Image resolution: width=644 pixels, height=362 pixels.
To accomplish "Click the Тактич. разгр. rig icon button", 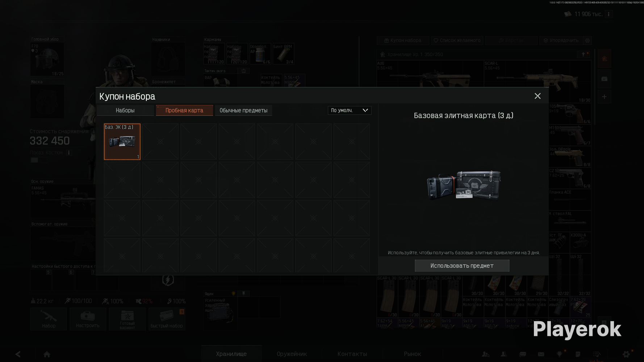I will click(244, 71).
